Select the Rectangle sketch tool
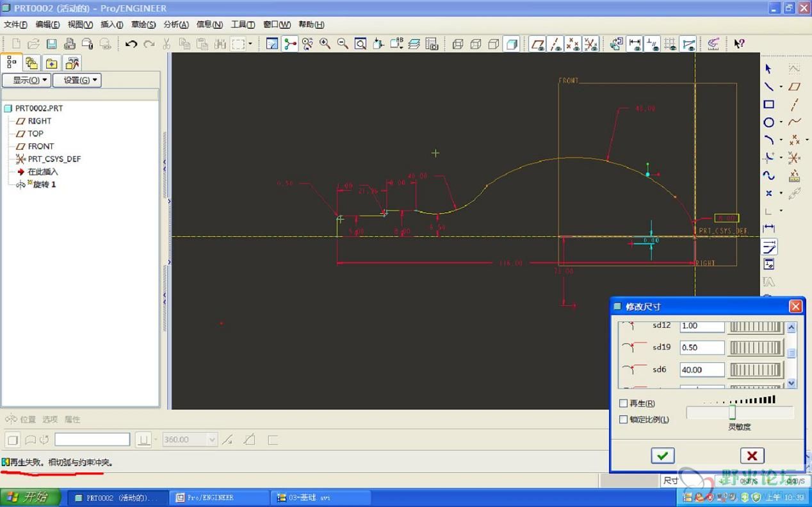Viewport: 812px width, 507px height. point(768,104)
